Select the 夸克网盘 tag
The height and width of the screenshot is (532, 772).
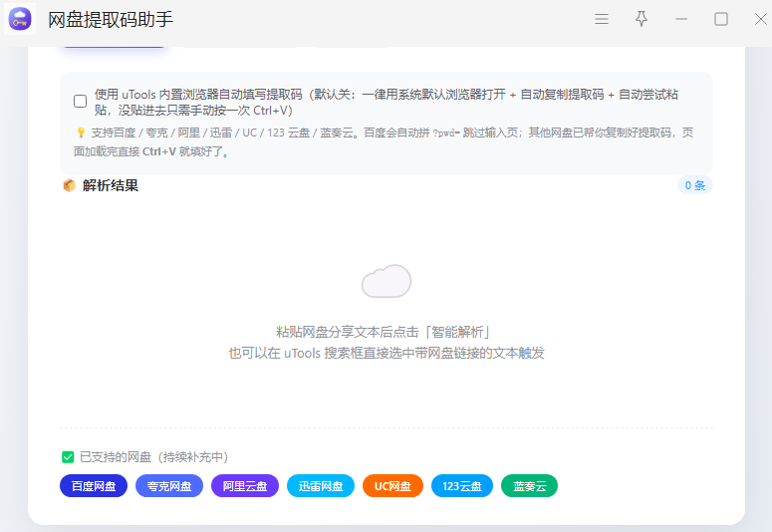169,486
